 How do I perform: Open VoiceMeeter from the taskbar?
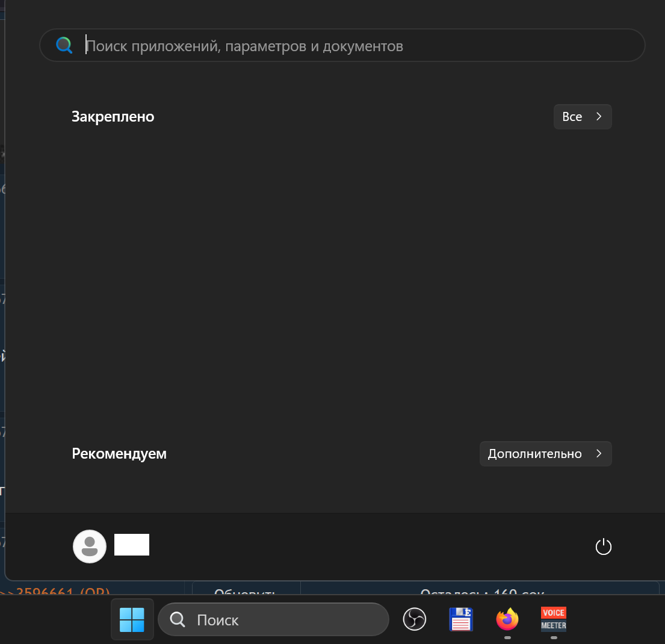click(554, 619)
